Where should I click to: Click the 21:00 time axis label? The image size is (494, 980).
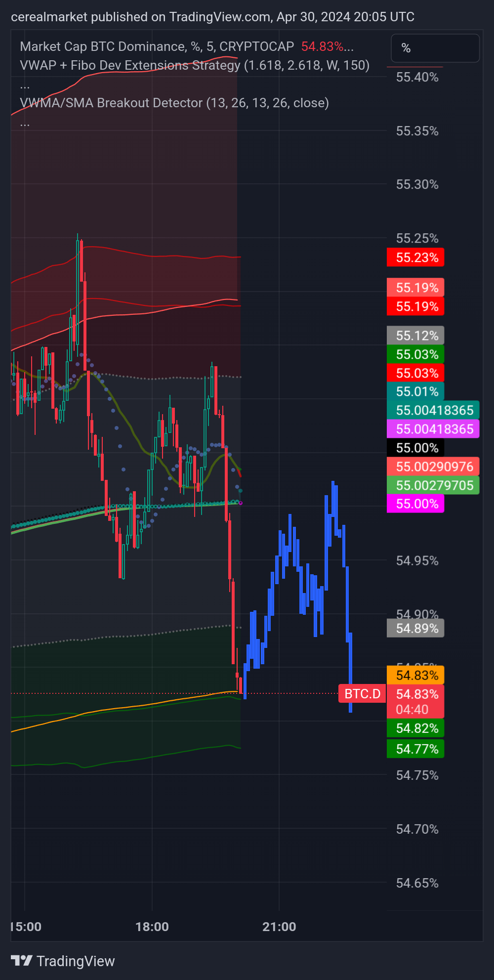[x=279, y=927]
